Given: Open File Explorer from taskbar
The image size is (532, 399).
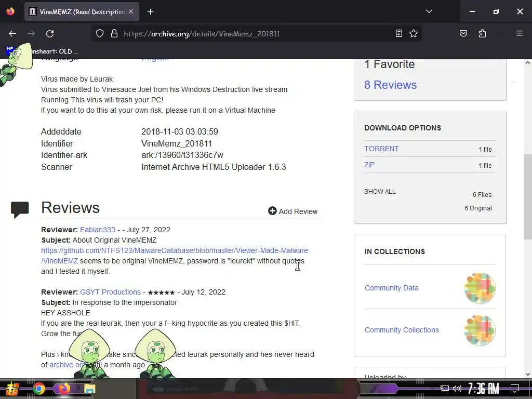Looking at the screenshot, I should coord(90,389).
